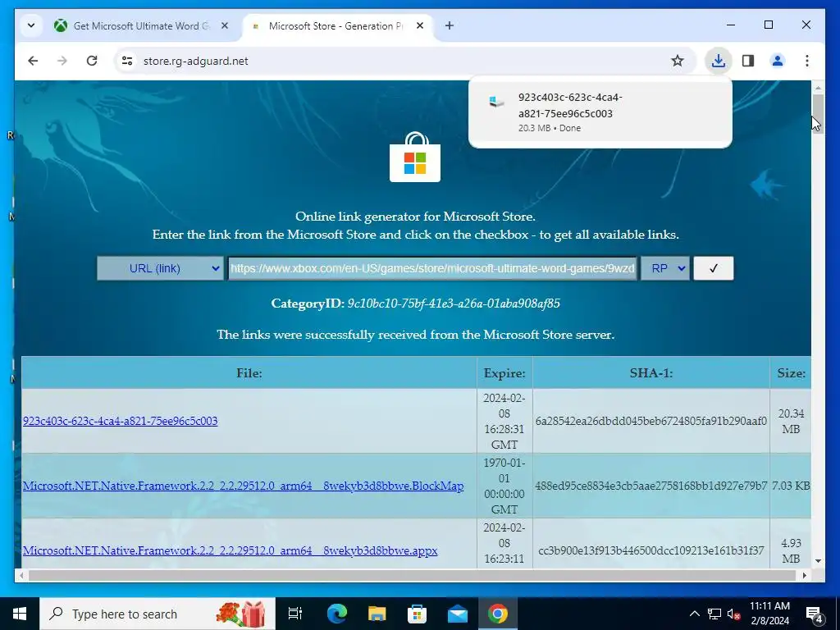Image resolution: width=840 pixels, height=630 pixels.
Task: Open the network status tray icon
Action: (714, 614)
